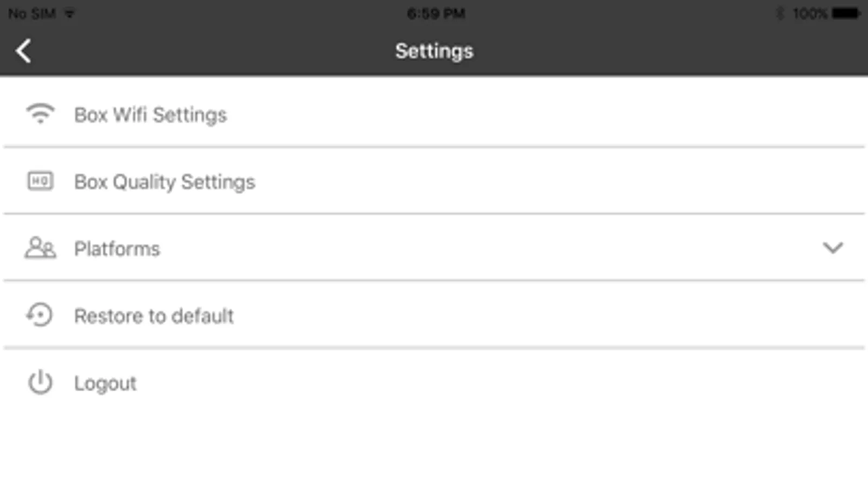Choose Restore to default
The image size is (868, 489).
[x=154, y=316]
